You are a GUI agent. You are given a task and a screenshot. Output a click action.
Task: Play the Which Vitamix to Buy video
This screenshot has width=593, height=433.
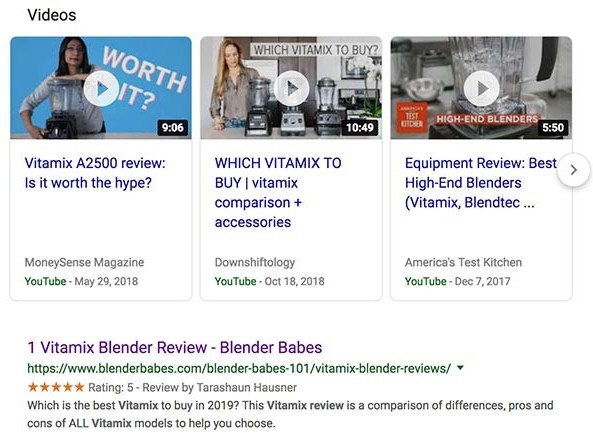click(x=291, y=88)
